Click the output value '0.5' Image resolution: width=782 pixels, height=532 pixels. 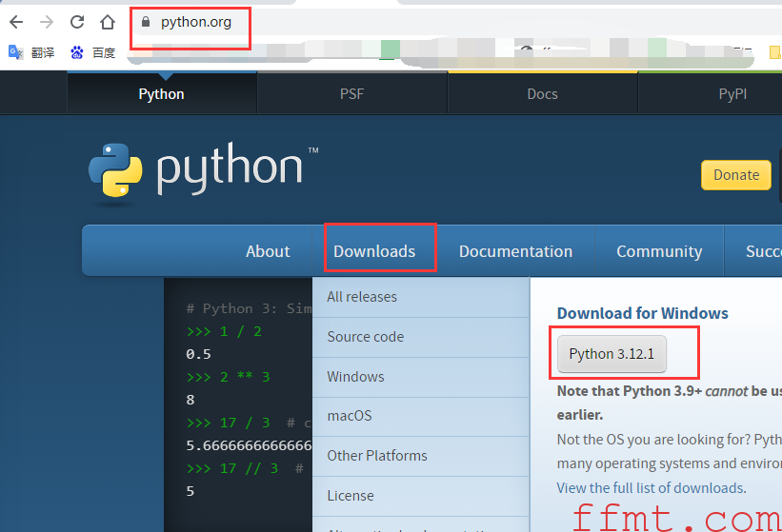click(198, 354)
